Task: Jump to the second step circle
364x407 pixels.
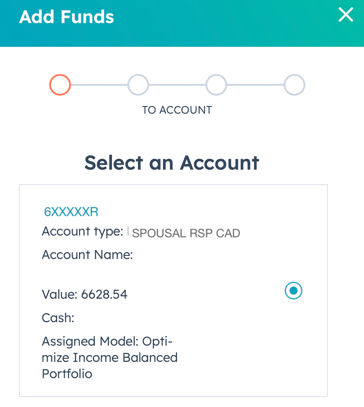Action: click(138, 85)
